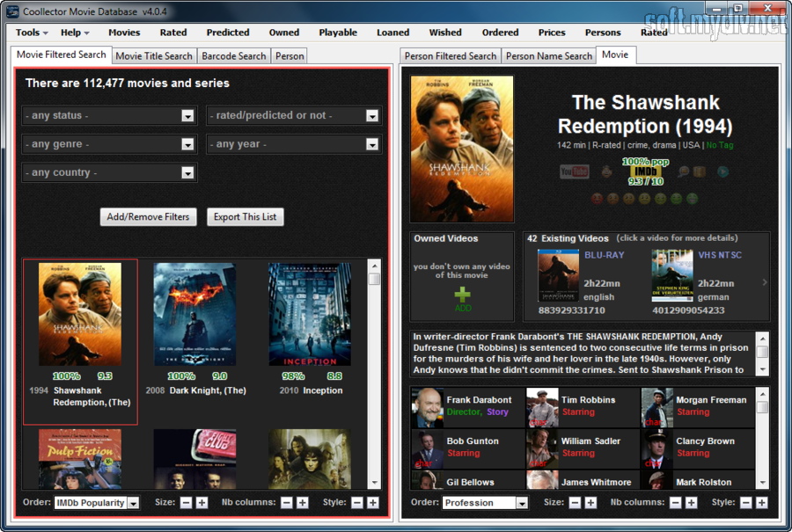The image size is (792, 532).
Task: Open the 'any status' filter dropdown
Action: (x=109, y=115)
